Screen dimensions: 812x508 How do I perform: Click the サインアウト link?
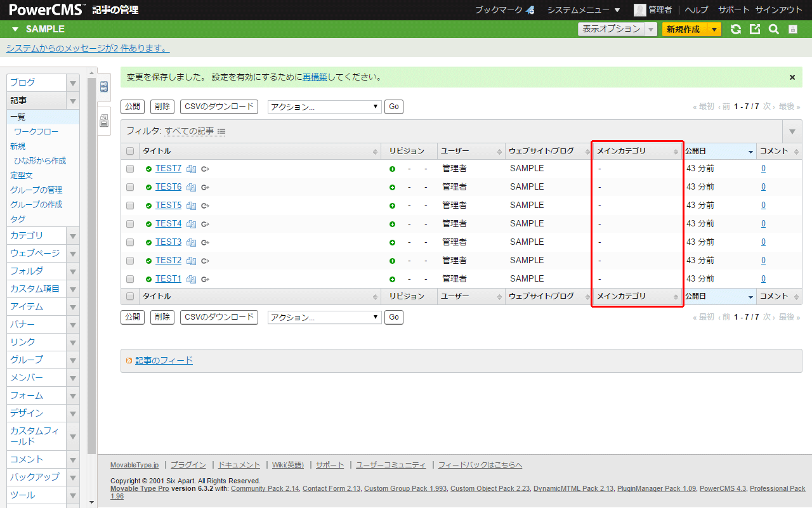(779, 10)
